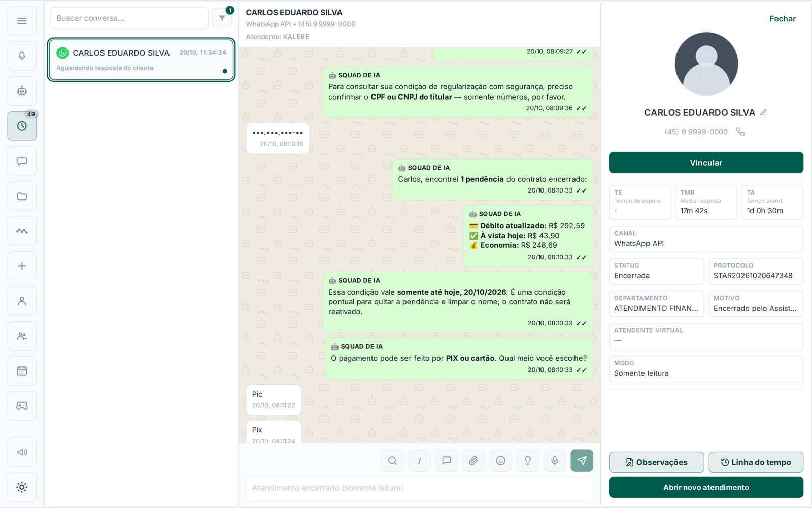
Task: Click the Débito atualizado message bubble
Action: (528, 236)
